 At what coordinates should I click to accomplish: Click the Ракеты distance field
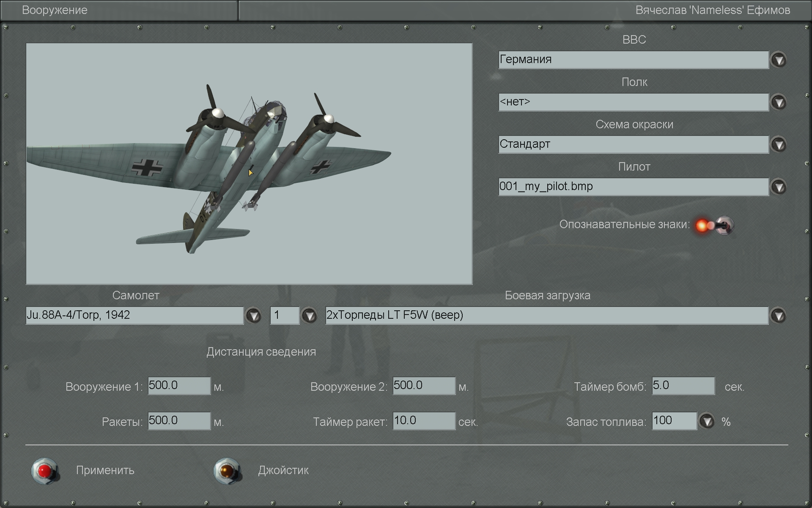tap(179, 421)
